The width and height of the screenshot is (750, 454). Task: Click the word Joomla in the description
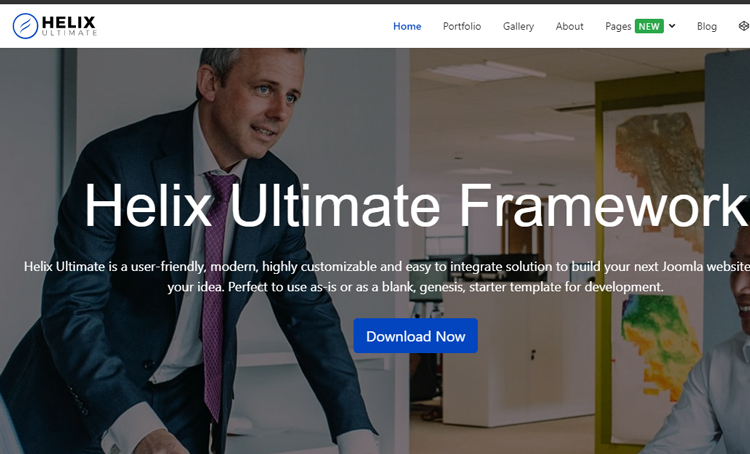682,266
